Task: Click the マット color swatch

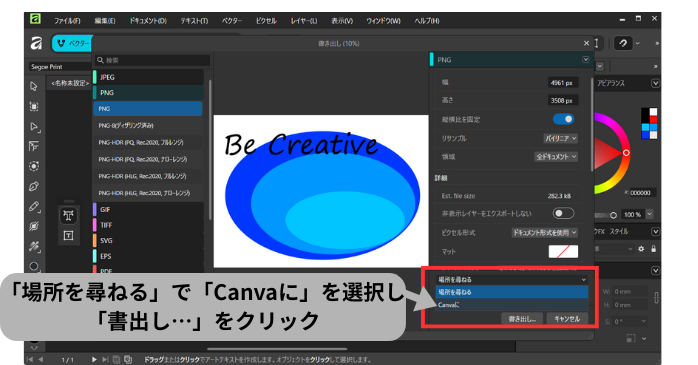Action: [563, 251]
